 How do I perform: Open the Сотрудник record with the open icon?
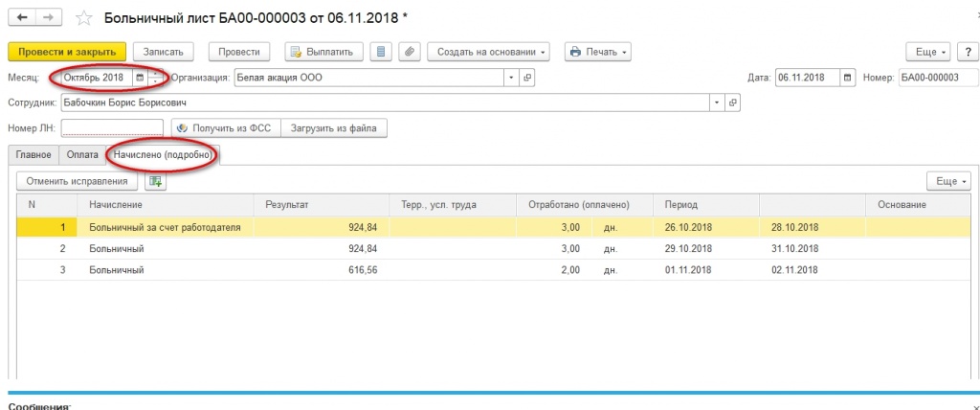pos(732,102)
